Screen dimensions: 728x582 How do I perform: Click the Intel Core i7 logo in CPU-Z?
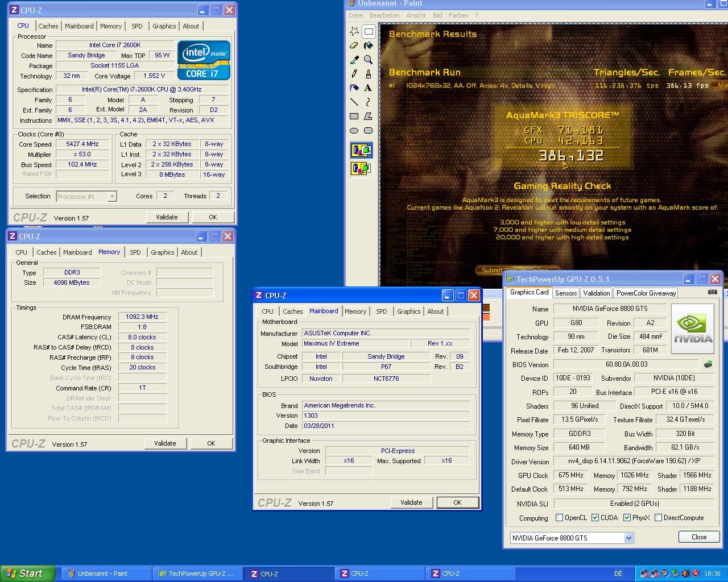(x=204, y=60)
